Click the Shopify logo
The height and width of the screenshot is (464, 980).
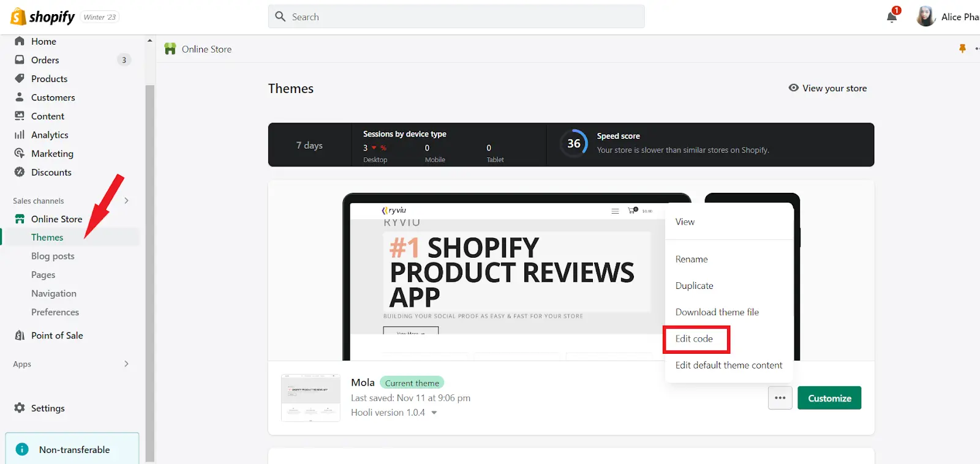coord(42,17)
